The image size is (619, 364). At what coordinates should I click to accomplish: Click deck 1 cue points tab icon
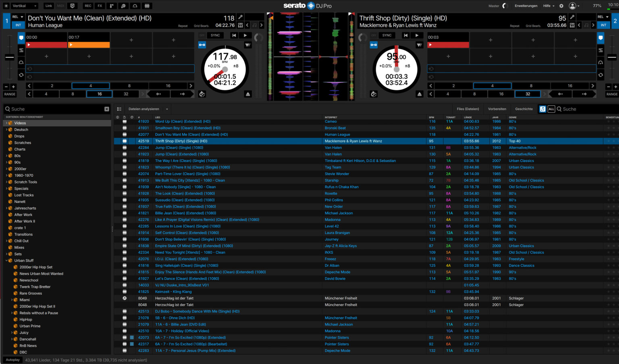[x=21, y=38]
